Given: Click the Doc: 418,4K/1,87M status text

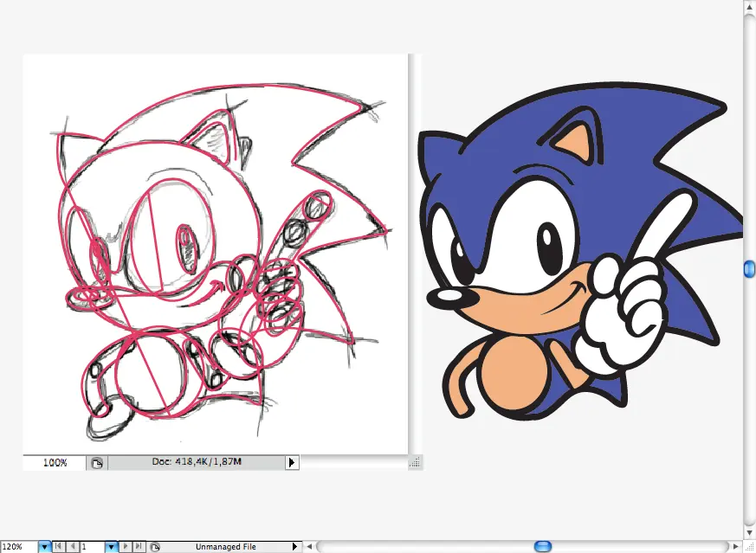Looking at the screenshot, I should [197, 461].
